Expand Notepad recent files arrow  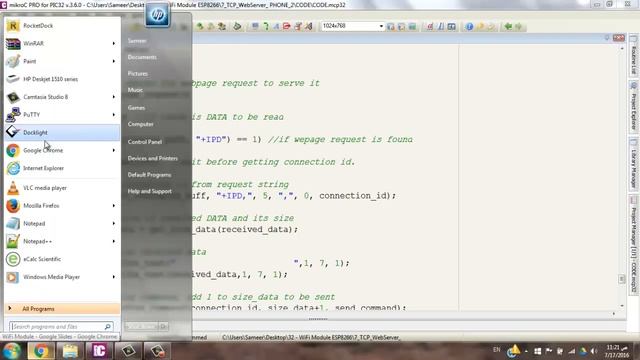tap(114, 223)
